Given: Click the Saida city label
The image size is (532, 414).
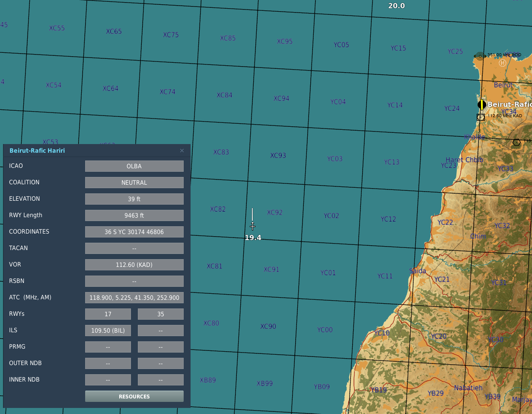Looking at the screenshot, I should click(x=418, y=271).
